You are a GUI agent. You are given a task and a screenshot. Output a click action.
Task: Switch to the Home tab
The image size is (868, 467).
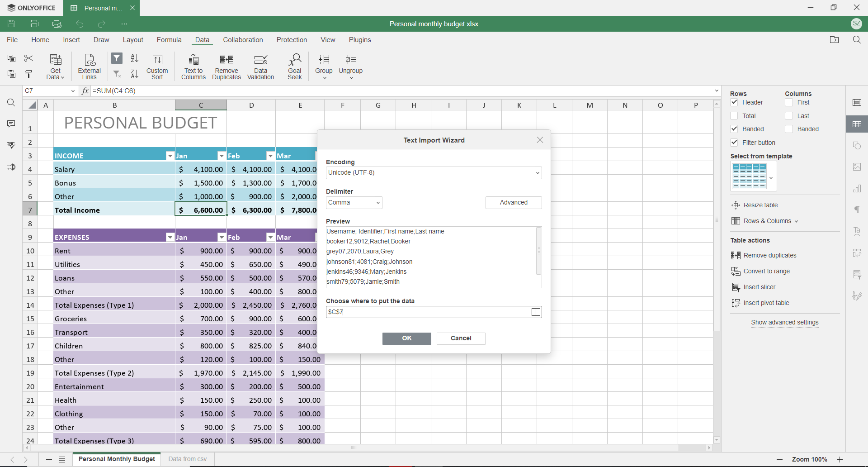tap(40, 40)
